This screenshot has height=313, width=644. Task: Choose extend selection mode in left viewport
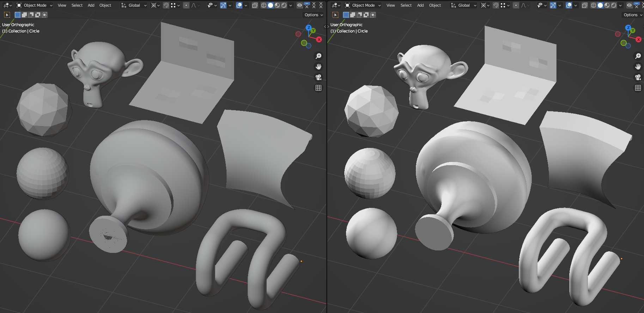(x=24, y=15)
